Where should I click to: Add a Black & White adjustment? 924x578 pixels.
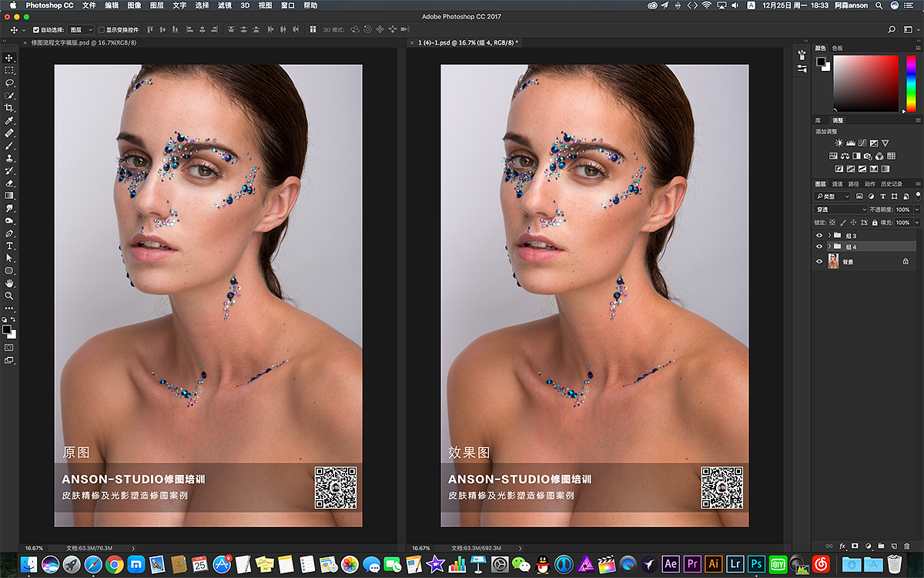856,156
